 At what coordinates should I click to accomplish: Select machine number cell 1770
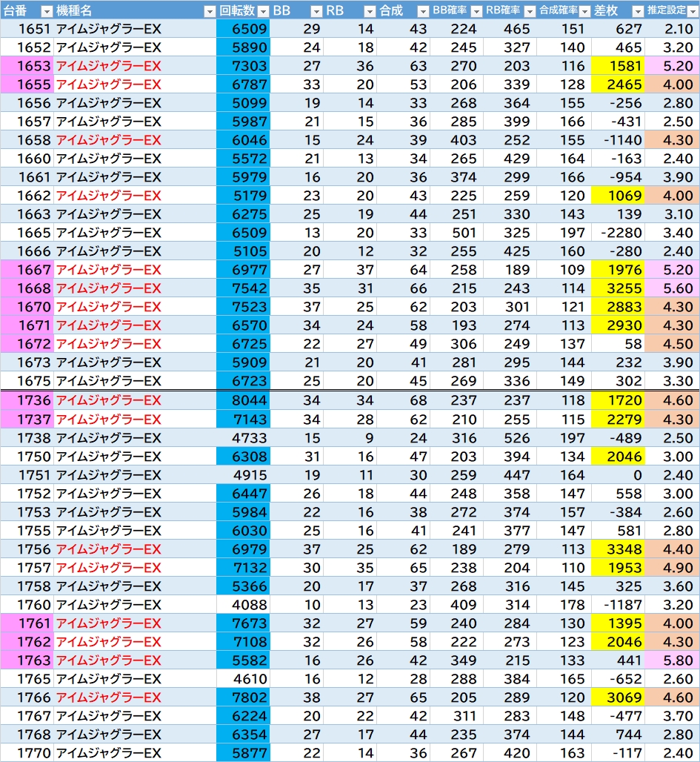pos(27,753)
